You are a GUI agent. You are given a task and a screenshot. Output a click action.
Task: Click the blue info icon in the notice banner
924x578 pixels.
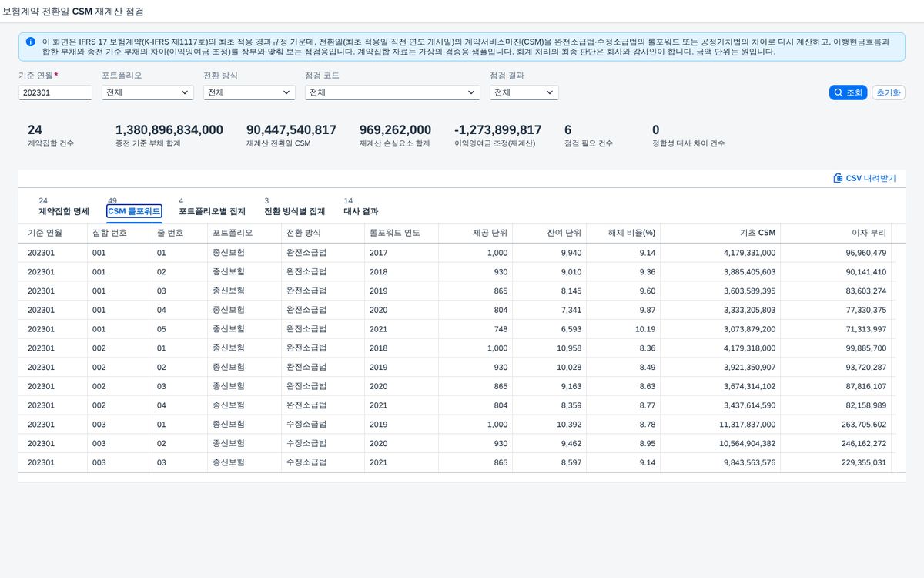tap(30, 42)
